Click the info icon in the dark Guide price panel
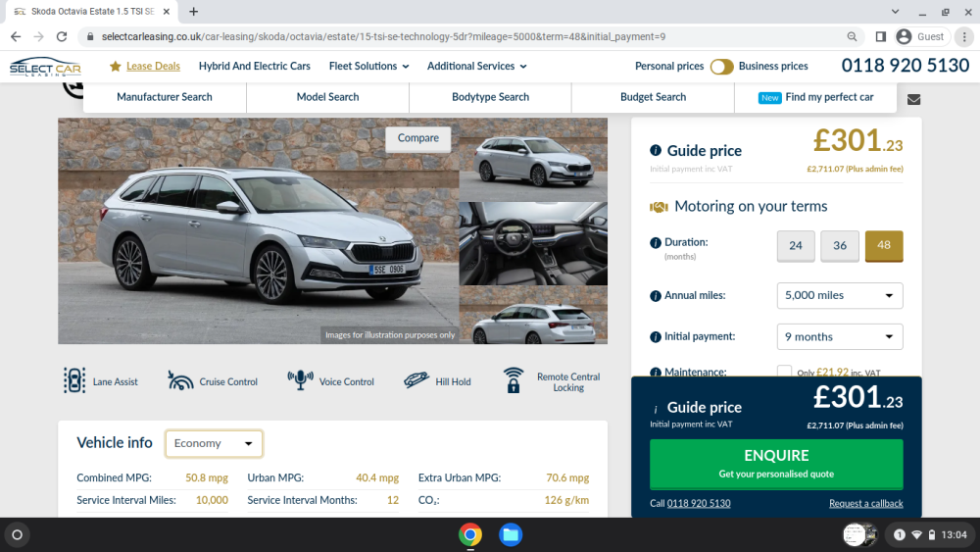 point(656,410)
